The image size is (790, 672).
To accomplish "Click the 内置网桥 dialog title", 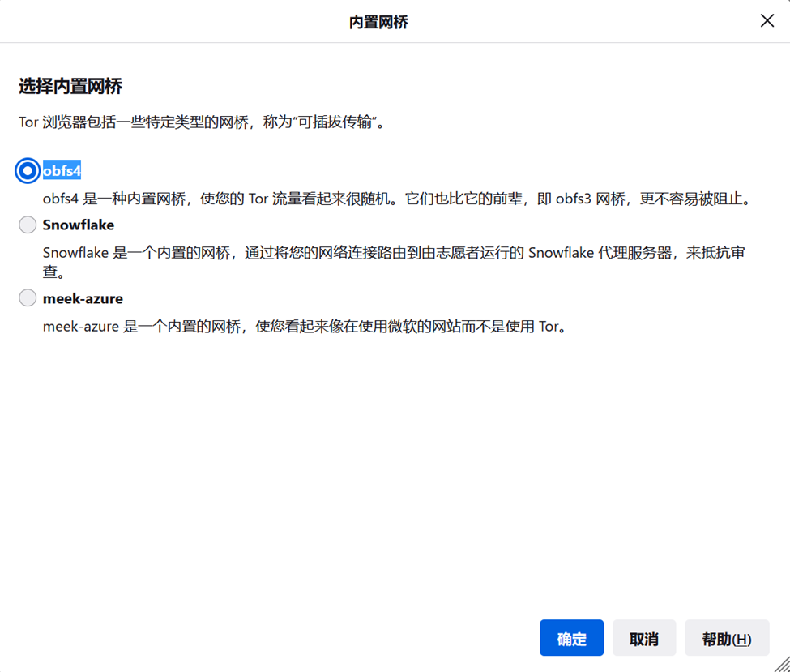I will pyautogui.click(x=378, y=22).
